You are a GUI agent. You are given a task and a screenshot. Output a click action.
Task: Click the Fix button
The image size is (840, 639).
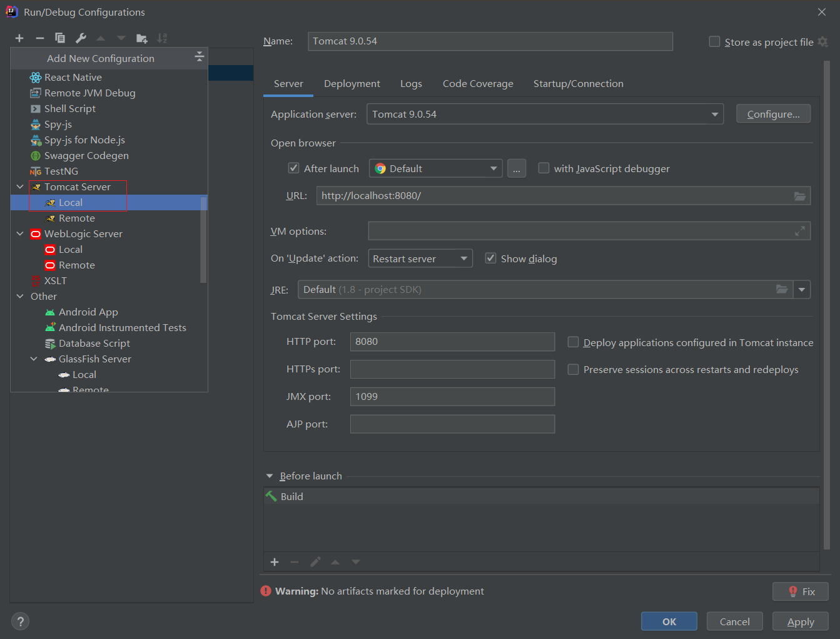[801, 591]
